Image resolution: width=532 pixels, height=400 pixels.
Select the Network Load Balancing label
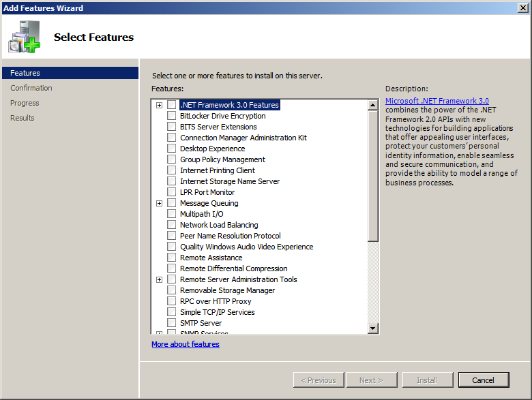point(219,225)
